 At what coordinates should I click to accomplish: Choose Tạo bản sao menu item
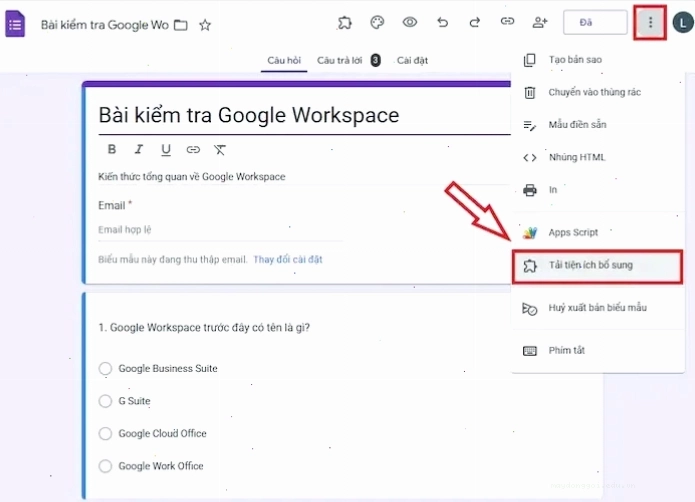[597, 60]
